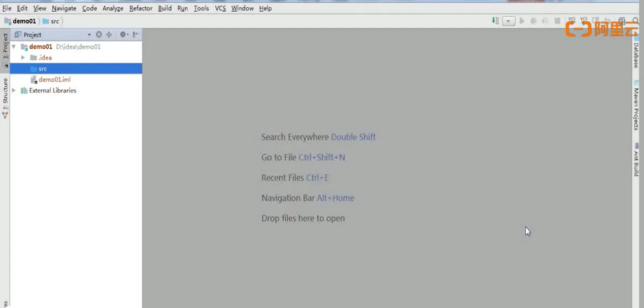Click the Run with Coverage icon

(x=546, y=21)
